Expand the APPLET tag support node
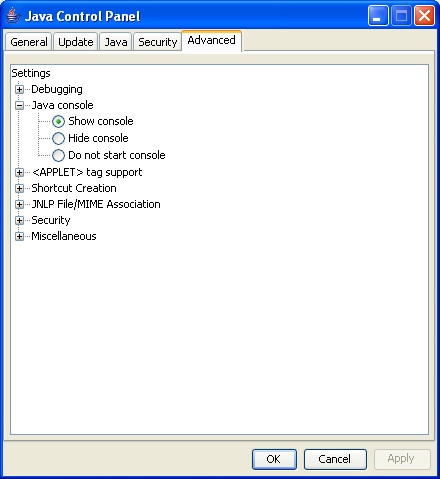Viewport: 440px width, 479px height. [19, 172]
